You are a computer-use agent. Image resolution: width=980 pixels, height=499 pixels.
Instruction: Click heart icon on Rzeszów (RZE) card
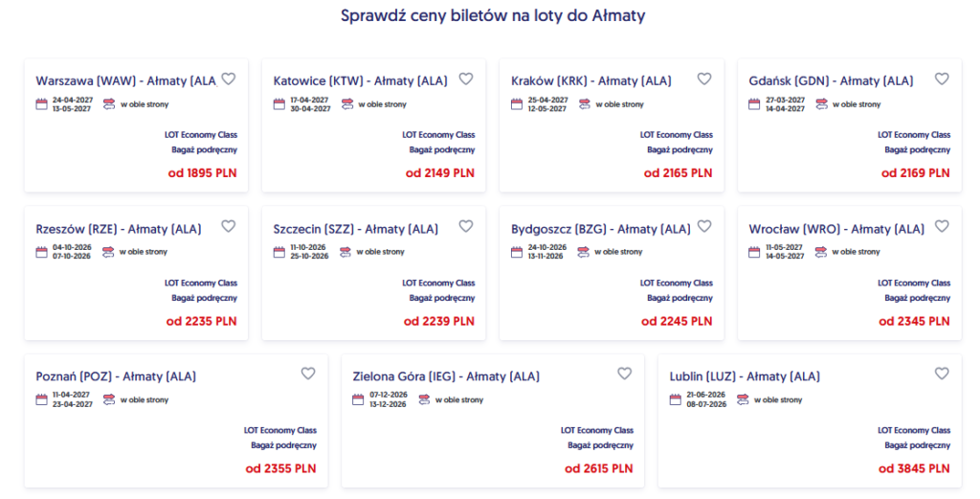click(x=229, y=226)
